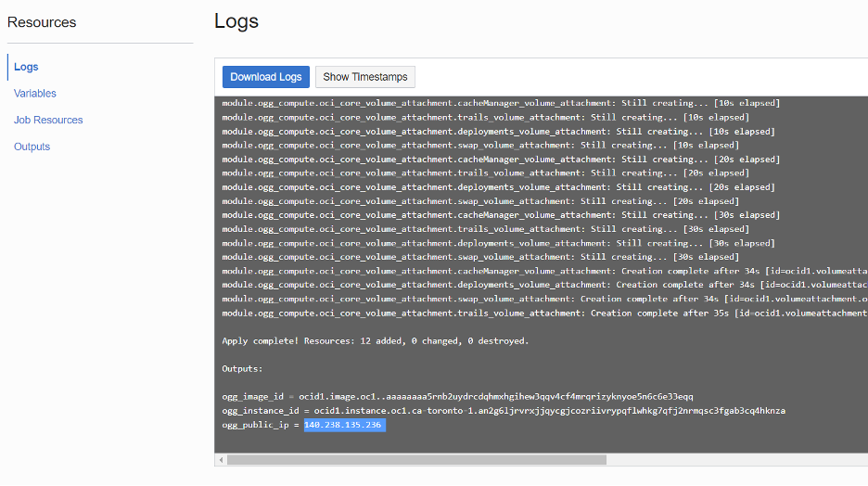The width and height of the screenshot is (868, 486).
Task: Open the Job Resources link
Action: [x=48, y=121]
